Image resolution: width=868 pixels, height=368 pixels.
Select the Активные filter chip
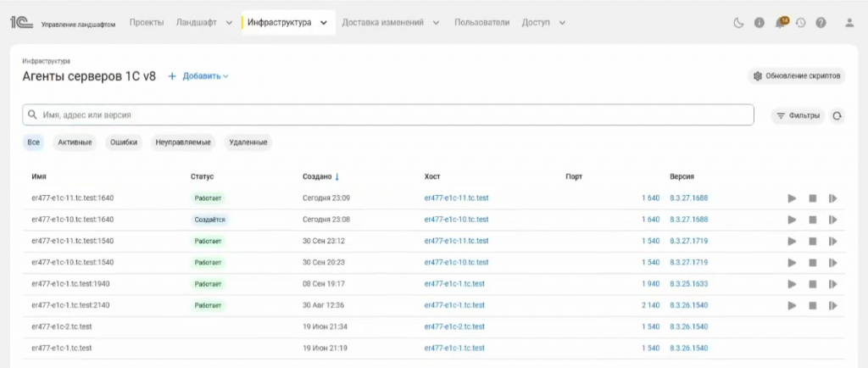75,142
